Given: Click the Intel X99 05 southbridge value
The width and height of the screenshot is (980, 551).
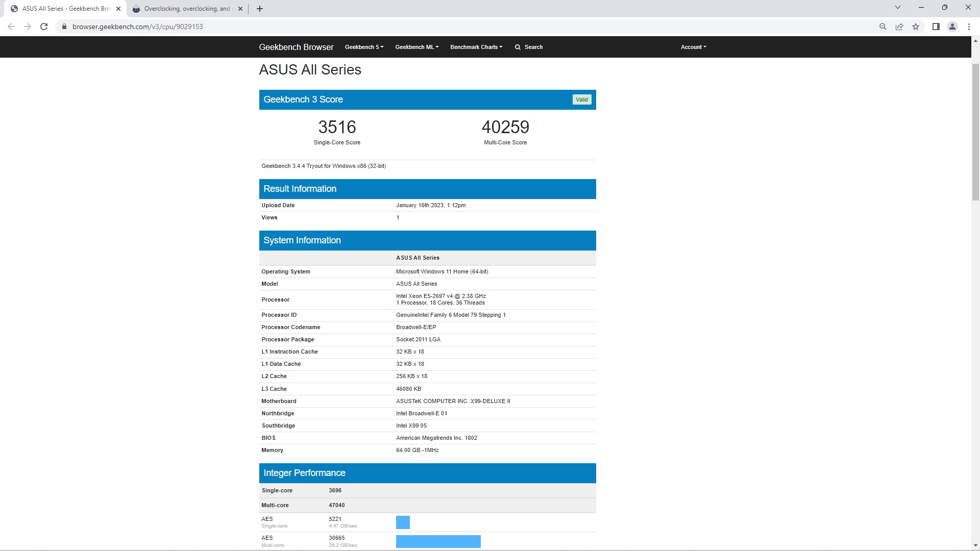Looking at the screenshot, I should click(411, 425).
